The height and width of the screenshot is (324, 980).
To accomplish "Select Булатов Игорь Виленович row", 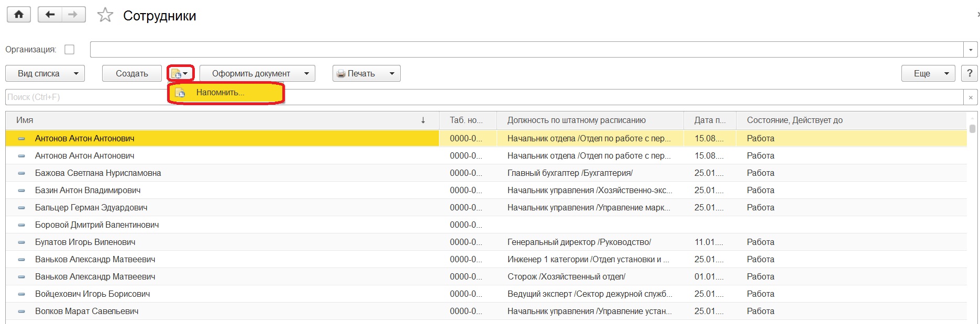I will coord(486,242).
